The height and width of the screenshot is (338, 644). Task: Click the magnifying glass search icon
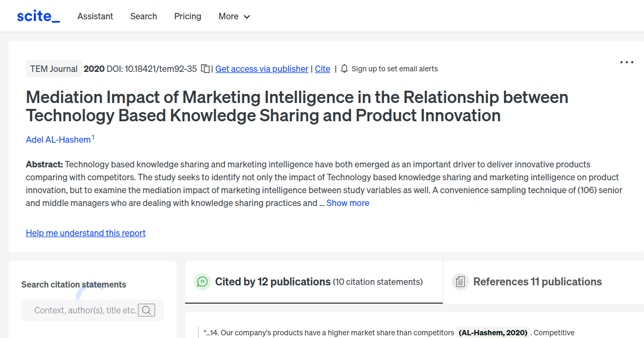147,310
